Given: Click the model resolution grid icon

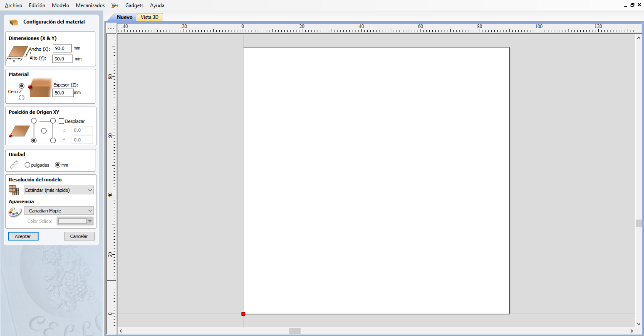Looking at the screenshot, I should tap(14, 190).
